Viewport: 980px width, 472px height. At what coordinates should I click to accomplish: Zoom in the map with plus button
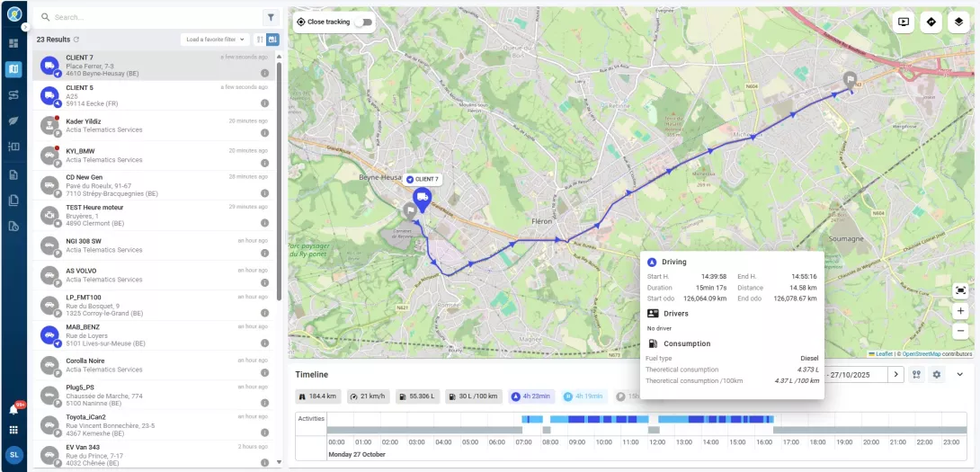(x=960, y=311)
